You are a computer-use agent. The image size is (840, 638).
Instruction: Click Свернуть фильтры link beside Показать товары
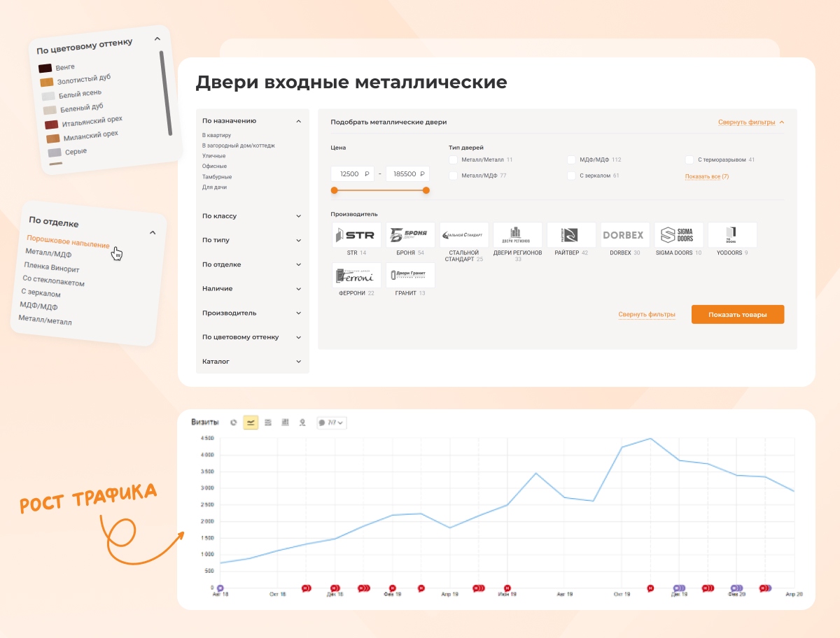(647, 315)
